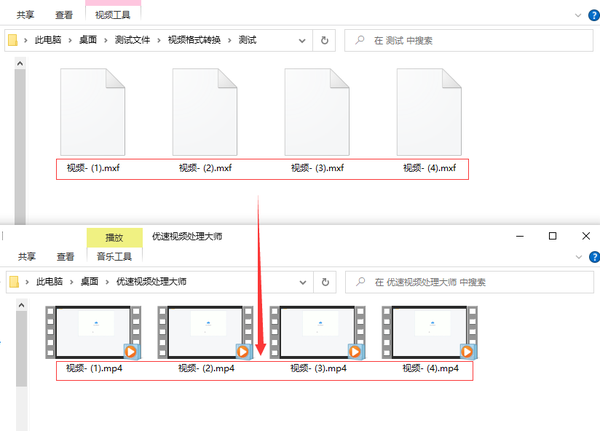Minimize the 优速视频处理大师 window

(520, 236)
